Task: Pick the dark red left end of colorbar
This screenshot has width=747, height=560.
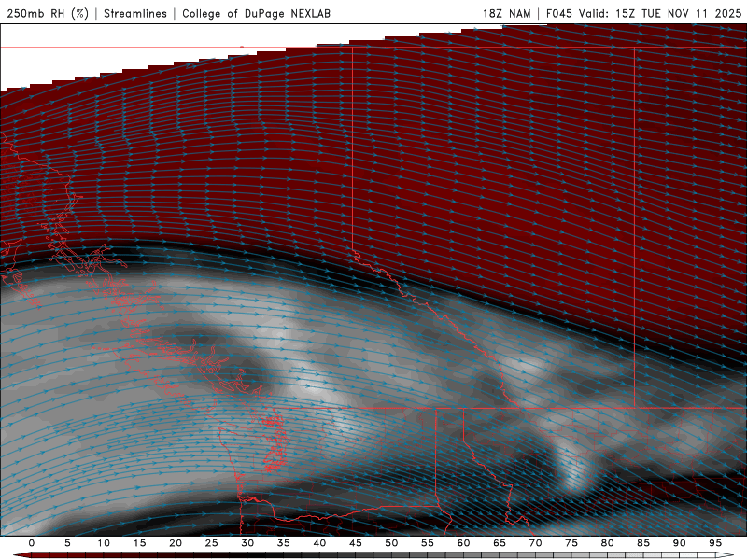Action: point(22,555)
